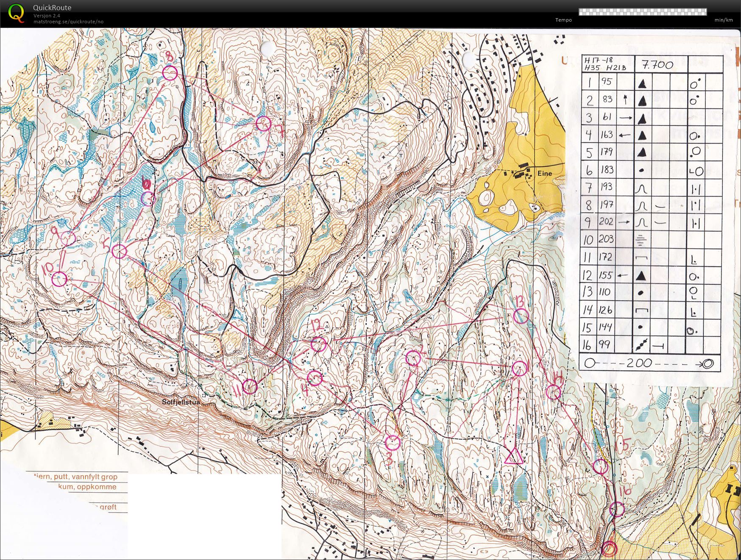
Task: Click control code 95 in table
Action: pyautogui.click(x=606, y=82)
